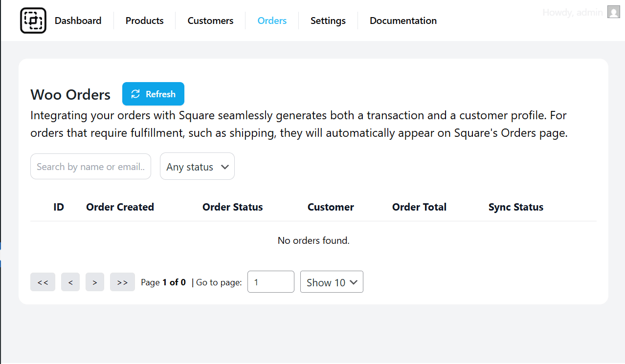The height and width of the screenshot is (364, 625).
Task: Refresh the Woo Orders list
Action: coord(153,94)
